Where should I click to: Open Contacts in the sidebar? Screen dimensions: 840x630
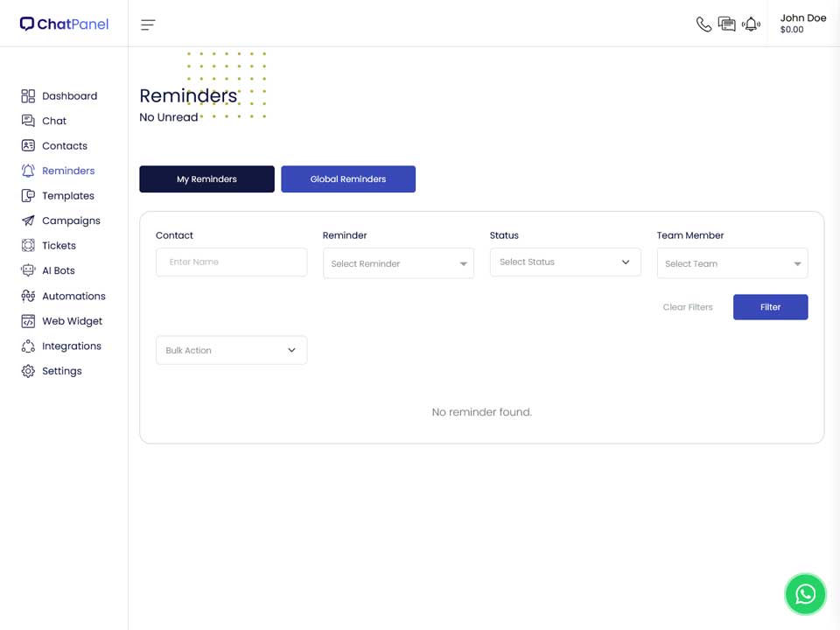pyautogui.click(x=64, y=146)
